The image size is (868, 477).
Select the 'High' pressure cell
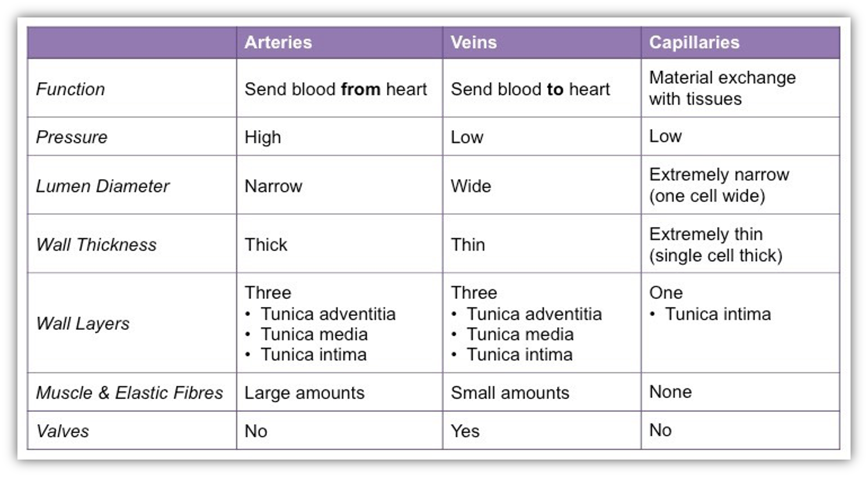(262, 137)
